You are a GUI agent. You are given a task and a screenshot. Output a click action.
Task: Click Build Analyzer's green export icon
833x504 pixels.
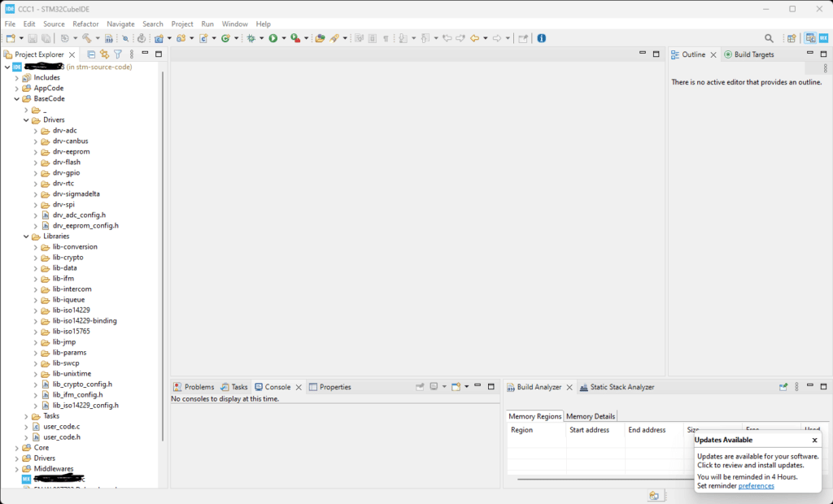coord(783,387)
